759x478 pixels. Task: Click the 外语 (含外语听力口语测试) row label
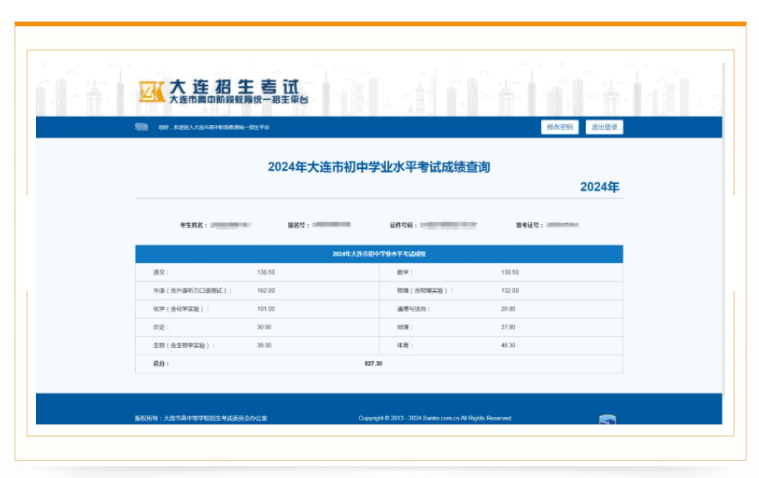192,290
